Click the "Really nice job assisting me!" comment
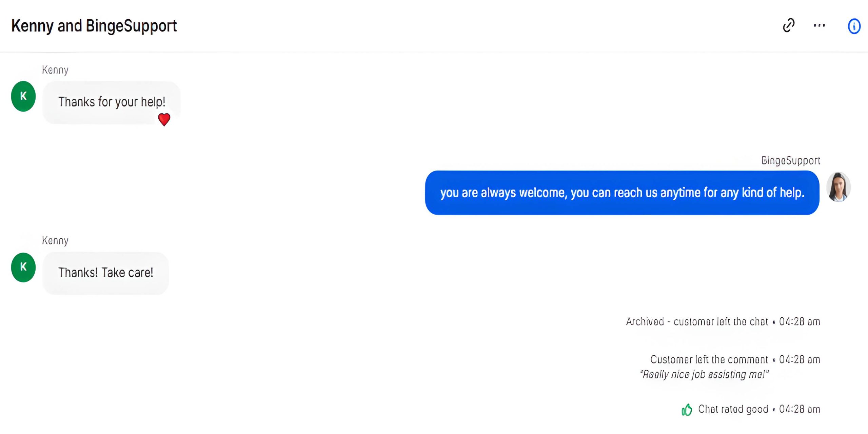The height and width of the screenshot is (434, 868). tap(704, 374)
